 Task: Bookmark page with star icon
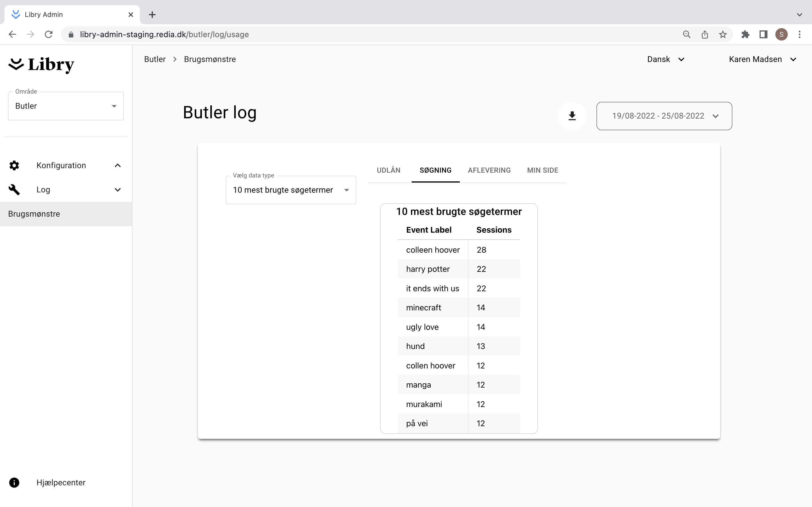[x=723, y=35]
